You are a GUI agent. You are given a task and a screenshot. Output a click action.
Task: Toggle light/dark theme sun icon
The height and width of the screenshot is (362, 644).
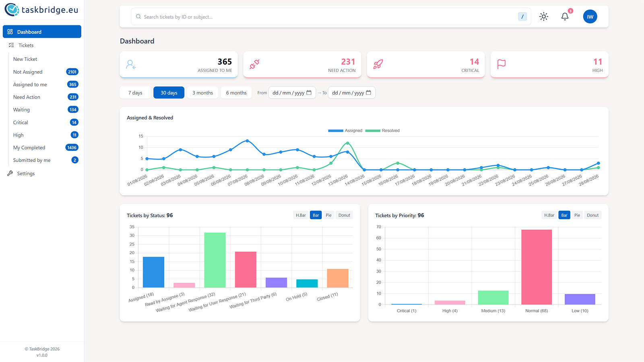(544, 16)
